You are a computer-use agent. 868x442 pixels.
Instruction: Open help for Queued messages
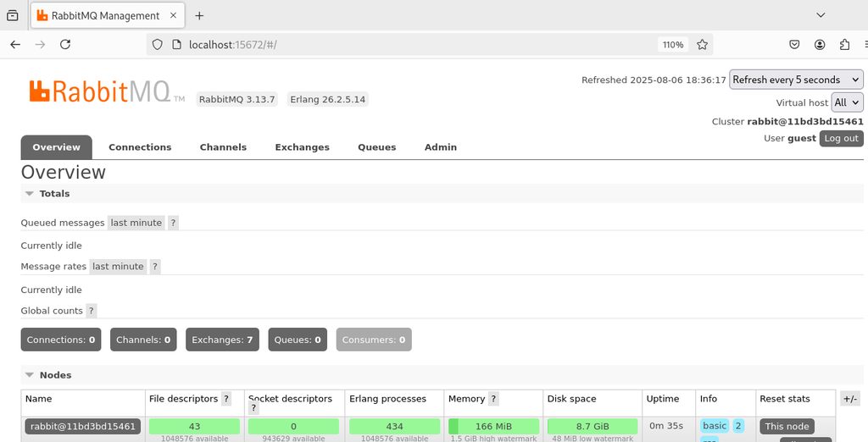[173, 223]
